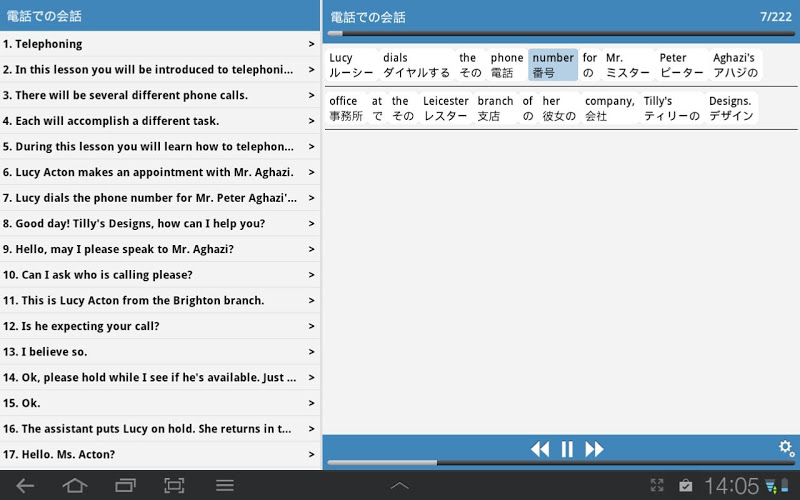Select sentence 13 I believe so.

point(160,352)
